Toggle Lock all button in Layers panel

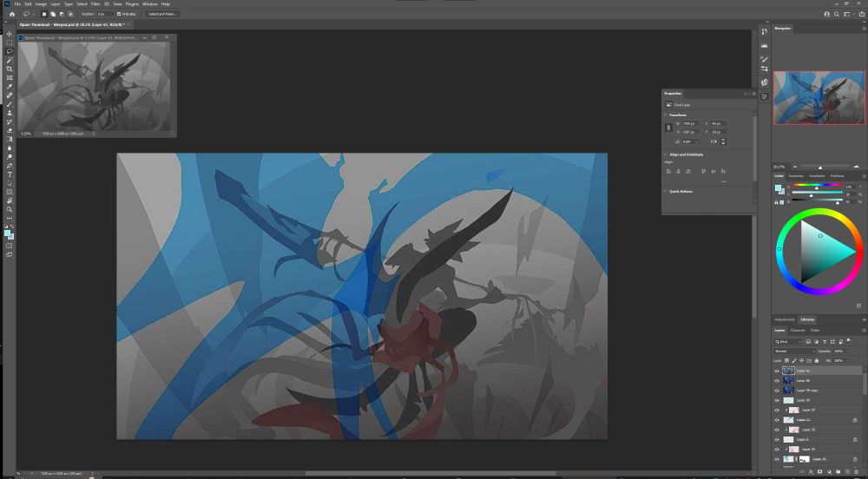click(817, 361)
